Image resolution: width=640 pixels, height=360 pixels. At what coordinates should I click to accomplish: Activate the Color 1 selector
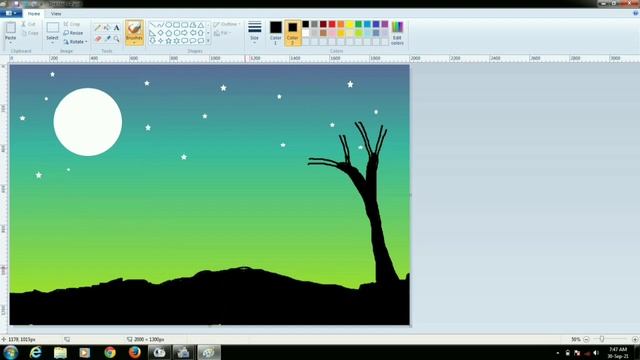[276, 33]
